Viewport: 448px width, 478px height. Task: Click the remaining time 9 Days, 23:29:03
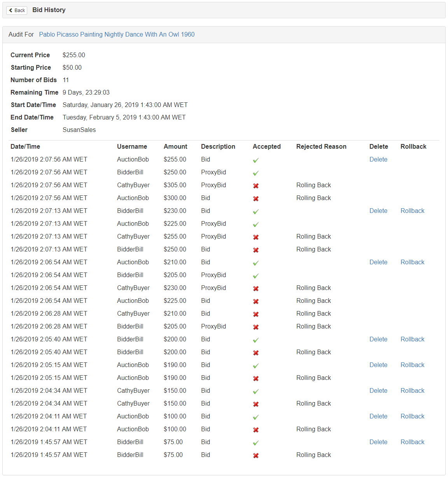[86, 92]
